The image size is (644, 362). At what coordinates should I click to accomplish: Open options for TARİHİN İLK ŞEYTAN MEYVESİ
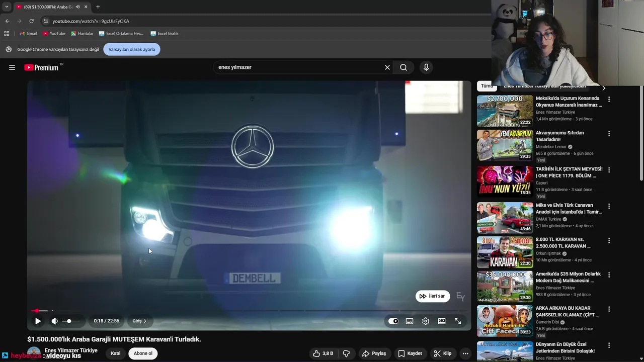pyautogui.click(x=609, y=170)
